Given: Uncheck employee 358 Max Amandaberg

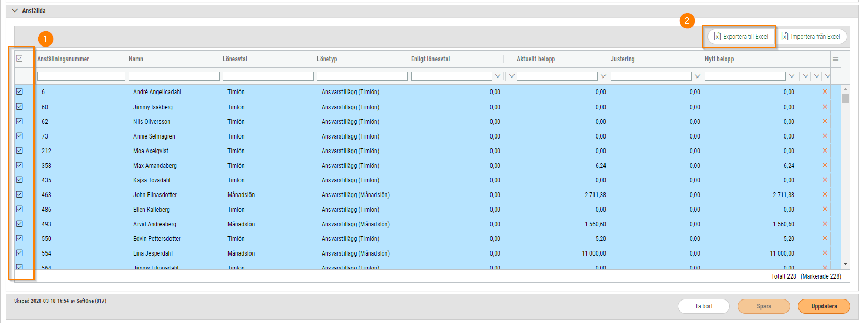Looking at the screenshot, I should 19,165.
